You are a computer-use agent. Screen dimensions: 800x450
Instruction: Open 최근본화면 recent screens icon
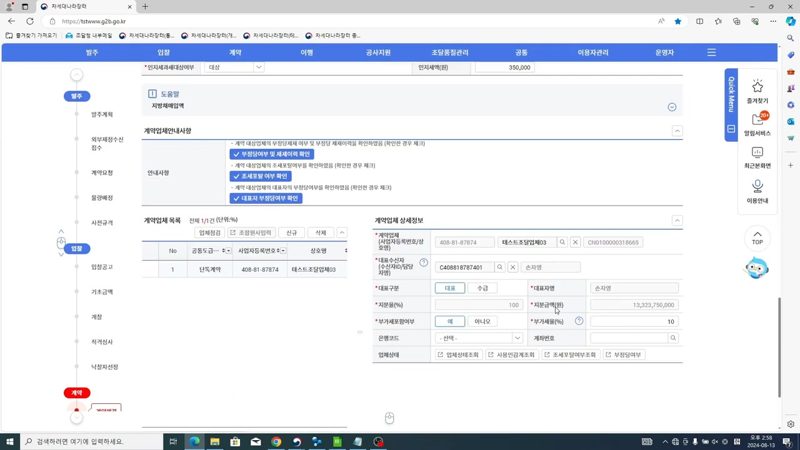tap(757, 158)
